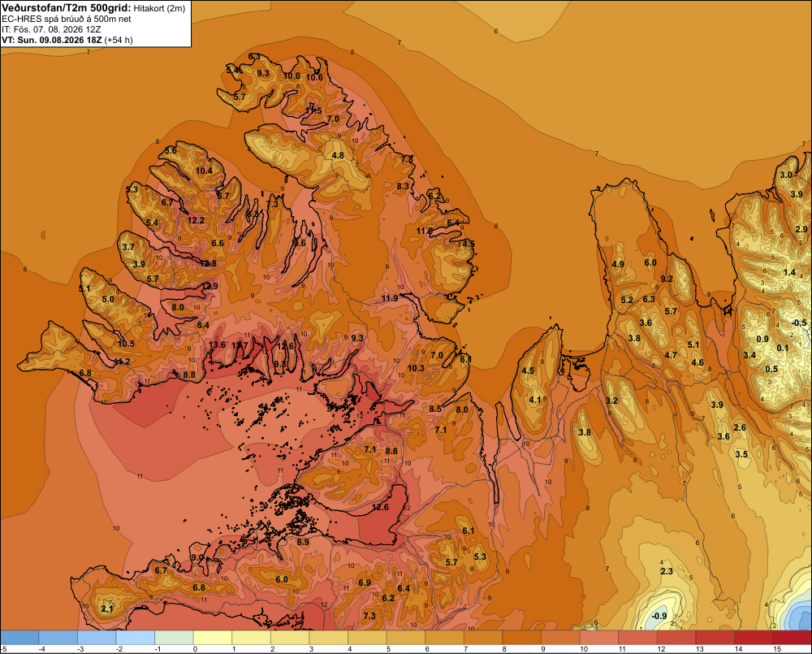Click the legend swatch between -5 and -4
The image size is (812, 654).
coord(19,638)
